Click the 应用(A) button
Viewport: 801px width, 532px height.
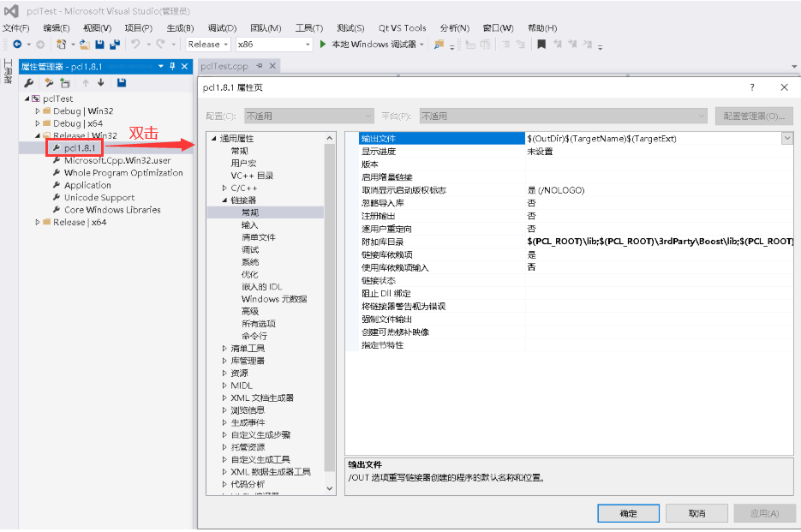coord(765,513)
